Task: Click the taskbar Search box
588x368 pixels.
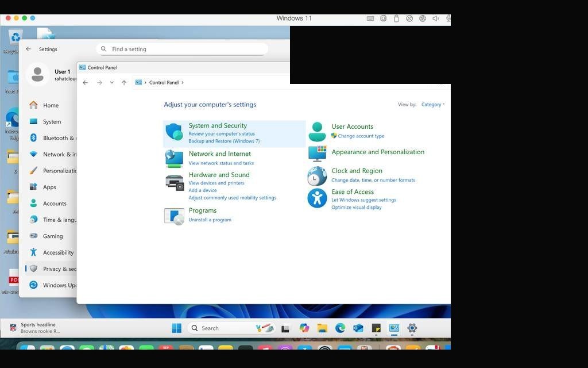Action: tap(231, 328)
